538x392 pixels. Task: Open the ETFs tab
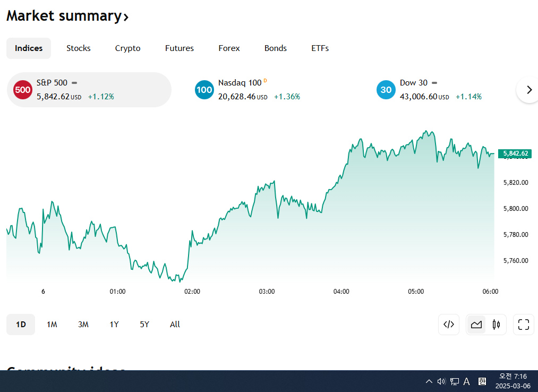pyautogui.click(x=320, y=48)
